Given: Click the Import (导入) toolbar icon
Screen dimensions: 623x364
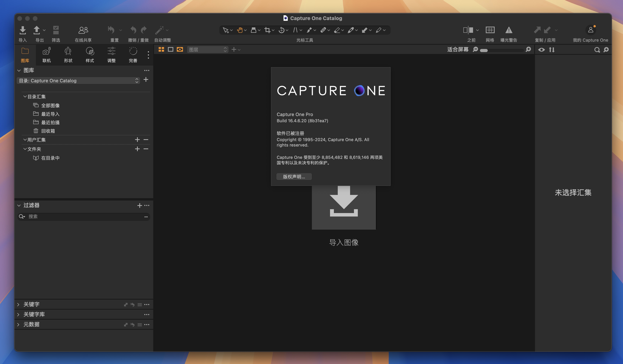Looking at the screenshot, I should pos(23,30).
